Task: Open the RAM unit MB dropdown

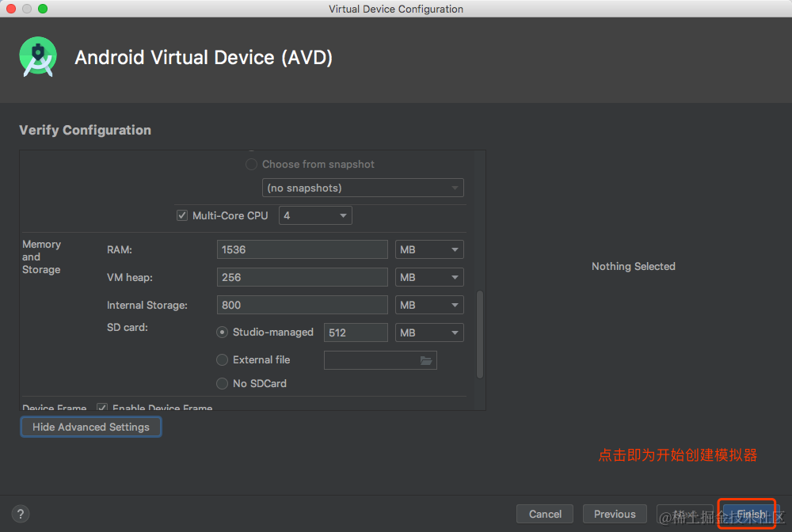Action: tap(429, 249)
